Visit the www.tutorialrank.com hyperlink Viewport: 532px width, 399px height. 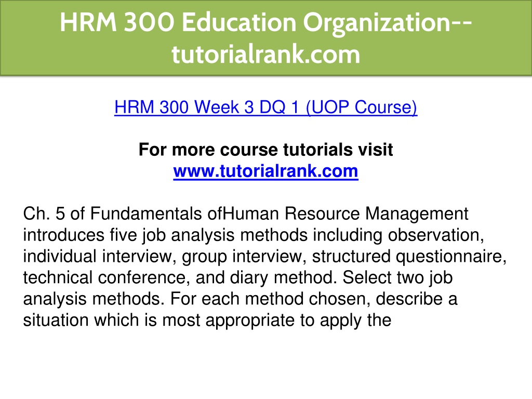(x=265, y=171)
